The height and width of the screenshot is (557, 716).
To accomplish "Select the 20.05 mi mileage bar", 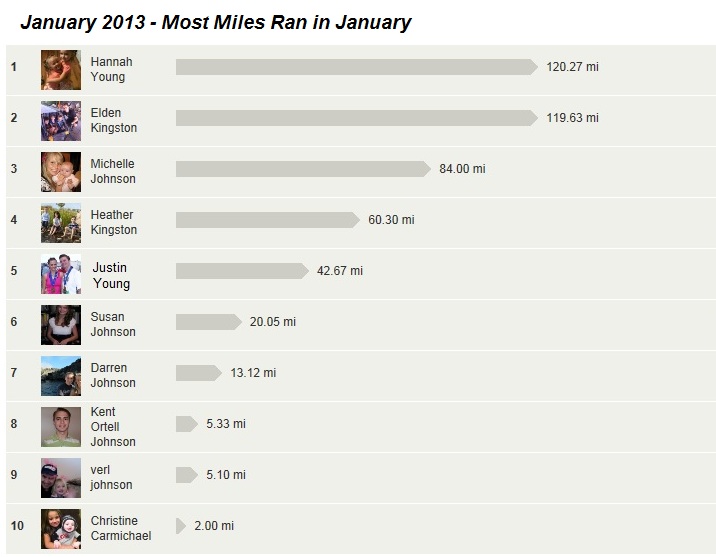I will [x=209, y=322].
